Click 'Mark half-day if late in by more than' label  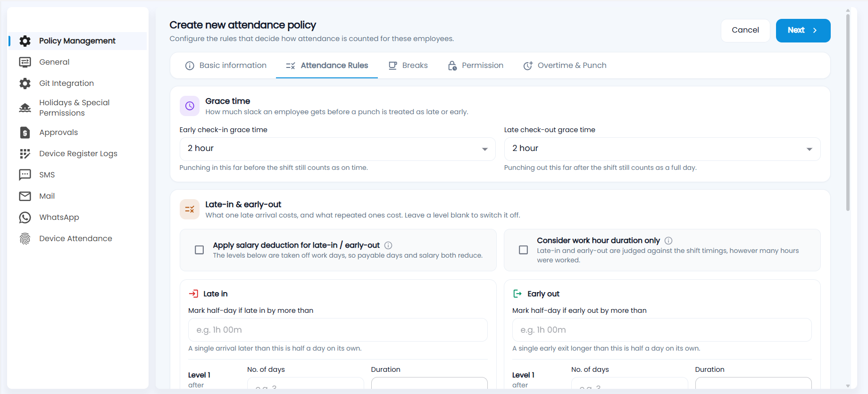[x=250, y=310]
